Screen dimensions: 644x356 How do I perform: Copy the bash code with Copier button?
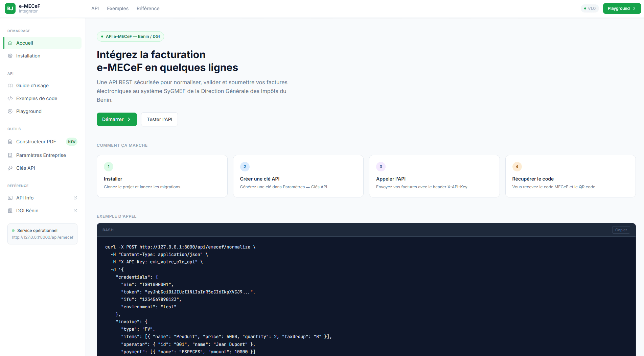pos(621,230)
